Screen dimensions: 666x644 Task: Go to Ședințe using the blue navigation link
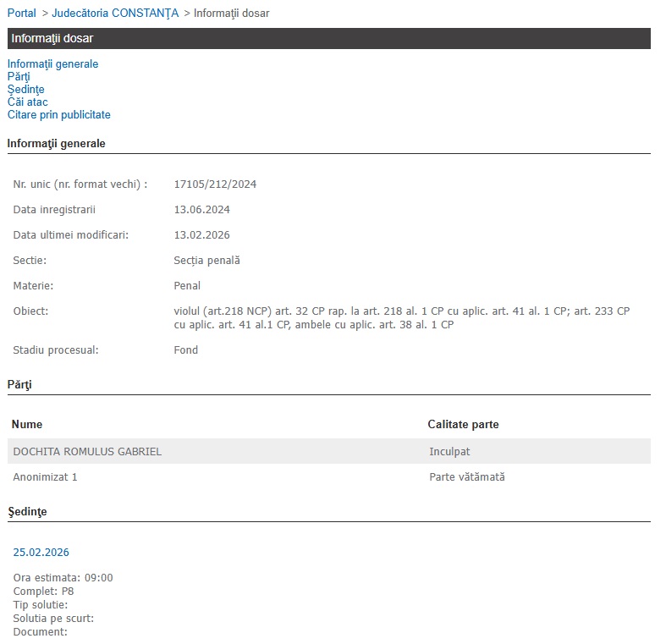pyautogui.click(x=25, y=90)
